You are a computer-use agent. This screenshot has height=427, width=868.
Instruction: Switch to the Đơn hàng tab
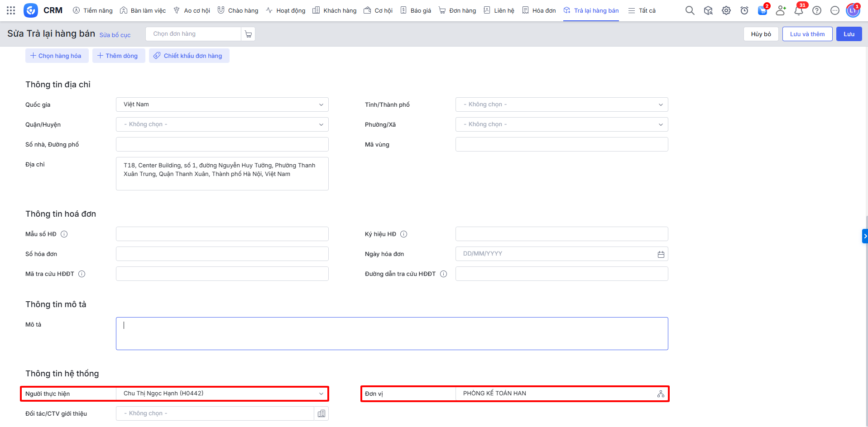[x=457, y=10]
